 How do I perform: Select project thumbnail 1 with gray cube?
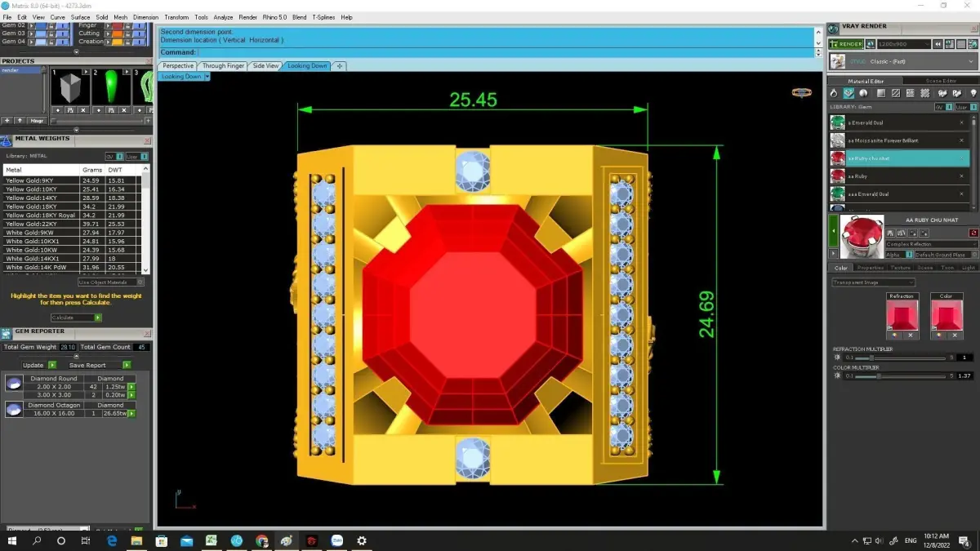click(70, 87)
